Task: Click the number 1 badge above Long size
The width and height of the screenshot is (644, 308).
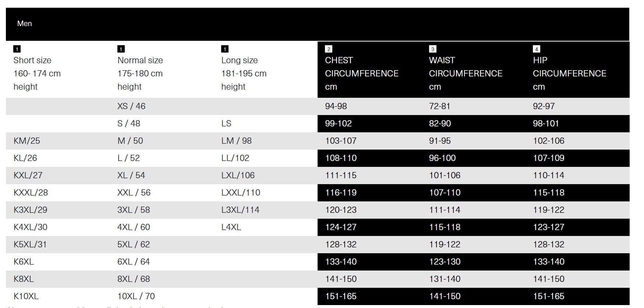Action: pyautogui.click(x=225, y=49)
